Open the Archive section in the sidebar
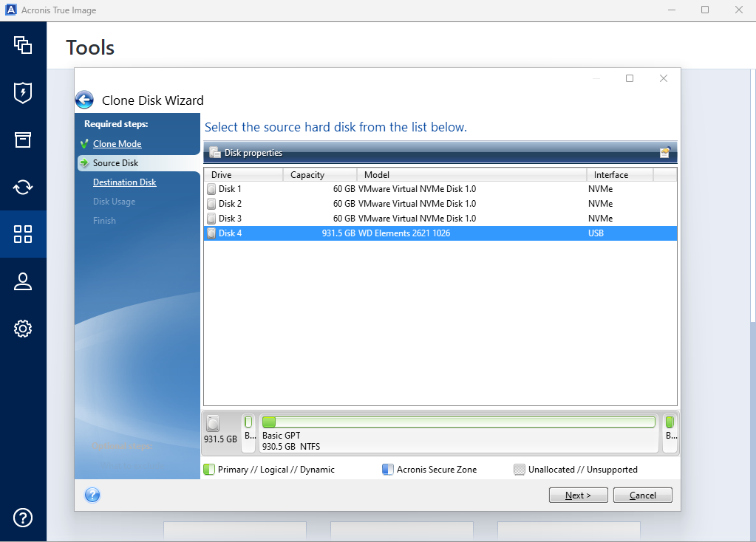756x542 pixels. click(23, 140)
